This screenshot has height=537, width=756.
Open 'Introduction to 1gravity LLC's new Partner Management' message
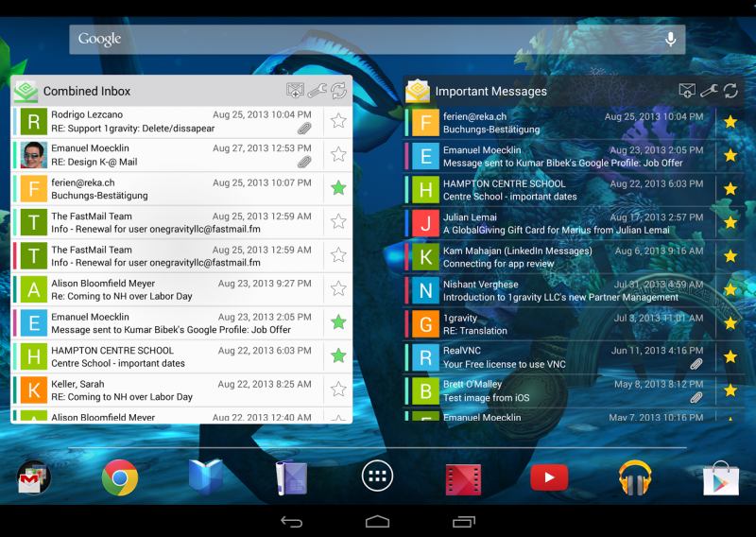[560, 297]
